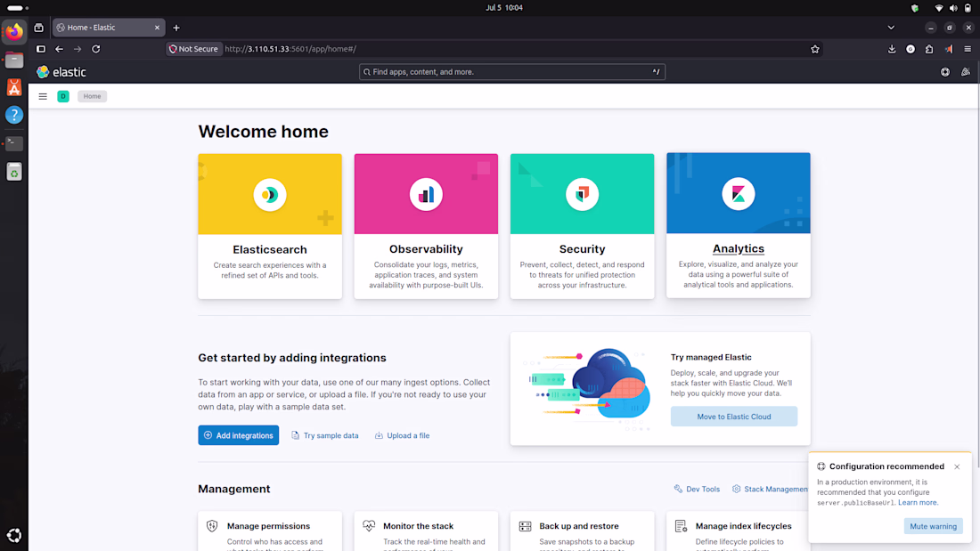The width and height of the screenshot is (980, 551).
Task: Show applications via Ubuntu logo
Action: [x=13, y=535]
